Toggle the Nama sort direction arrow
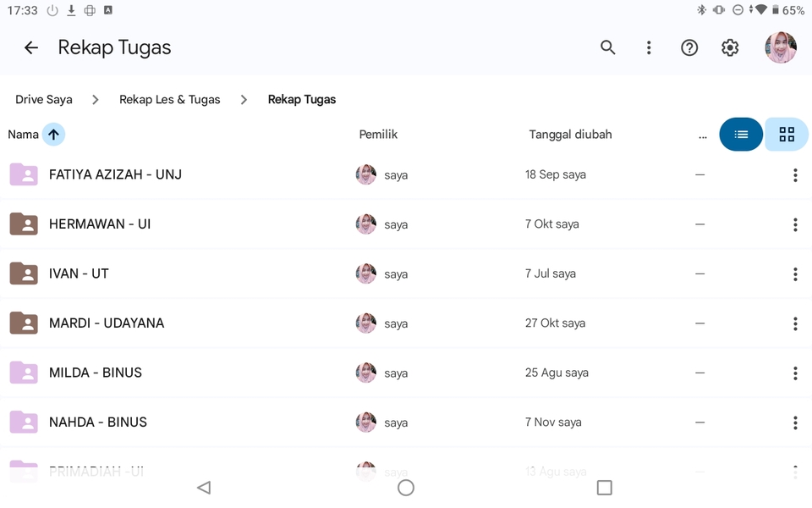This screenshot has width=812, height=508. coord(53,135)
